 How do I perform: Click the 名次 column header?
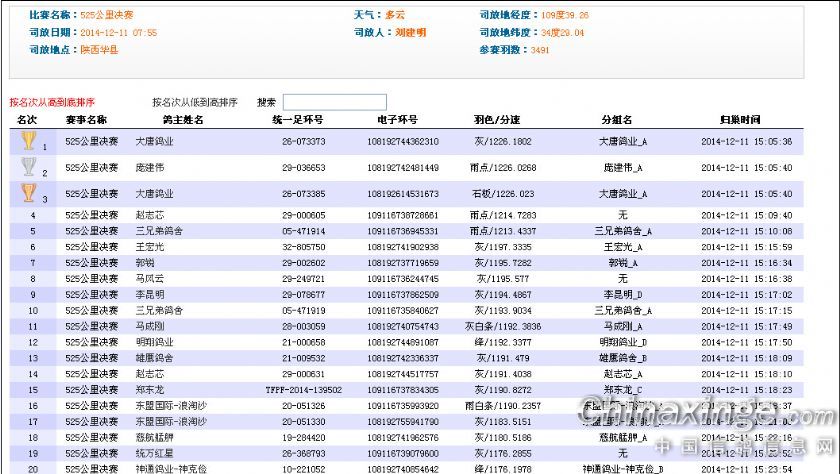[x=27, y=120]
